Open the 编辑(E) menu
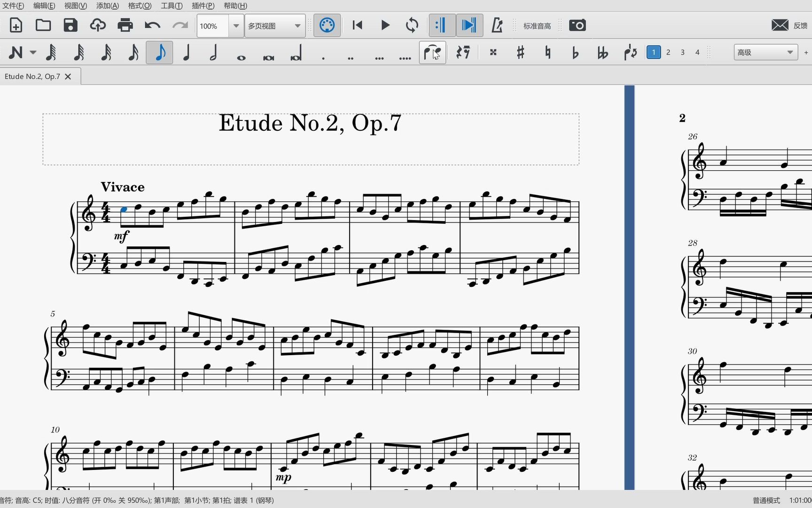 pyautogui.click(x=44, y=6)
